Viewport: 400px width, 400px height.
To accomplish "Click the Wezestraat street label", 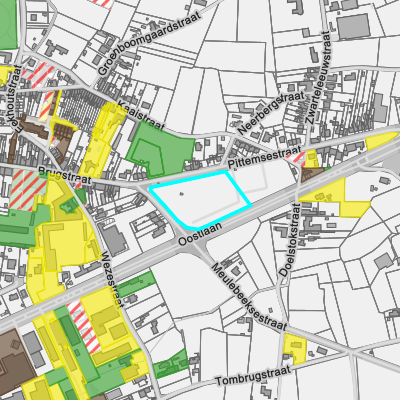I will coord(111,279).
